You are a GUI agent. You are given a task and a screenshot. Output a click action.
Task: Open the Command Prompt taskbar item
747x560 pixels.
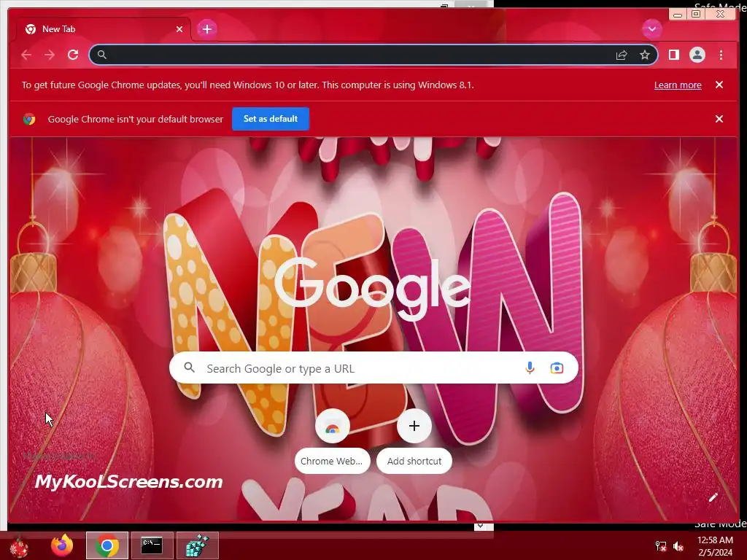pos(152,545)
